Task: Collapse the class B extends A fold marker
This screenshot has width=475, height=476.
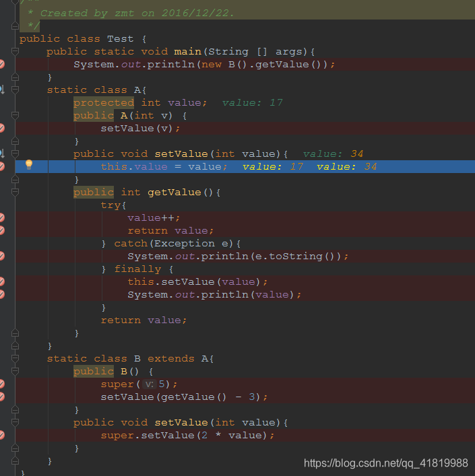Action: pyautogui.click(x=15, y=358)
